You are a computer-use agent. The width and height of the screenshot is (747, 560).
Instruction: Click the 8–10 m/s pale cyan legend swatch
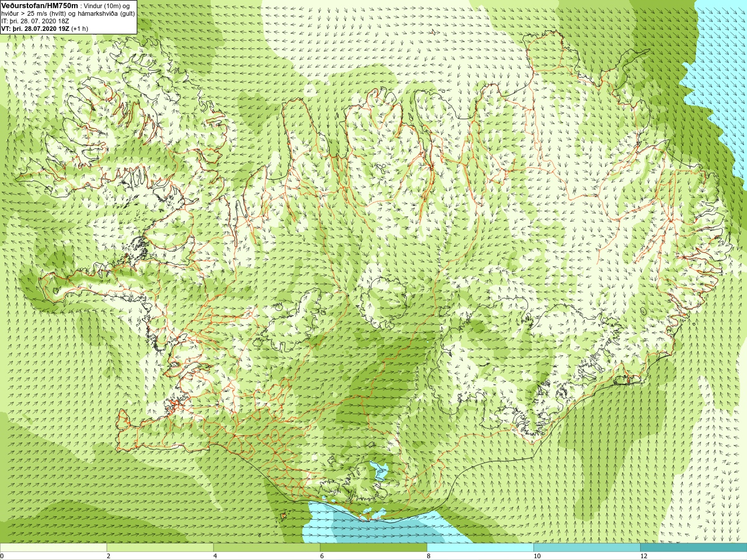(480, 548)
